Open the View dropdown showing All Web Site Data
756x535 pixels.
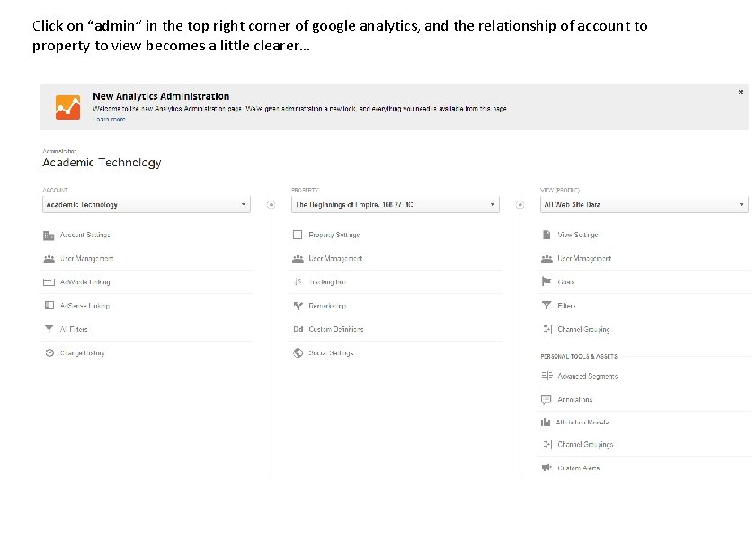pos(644,205)
